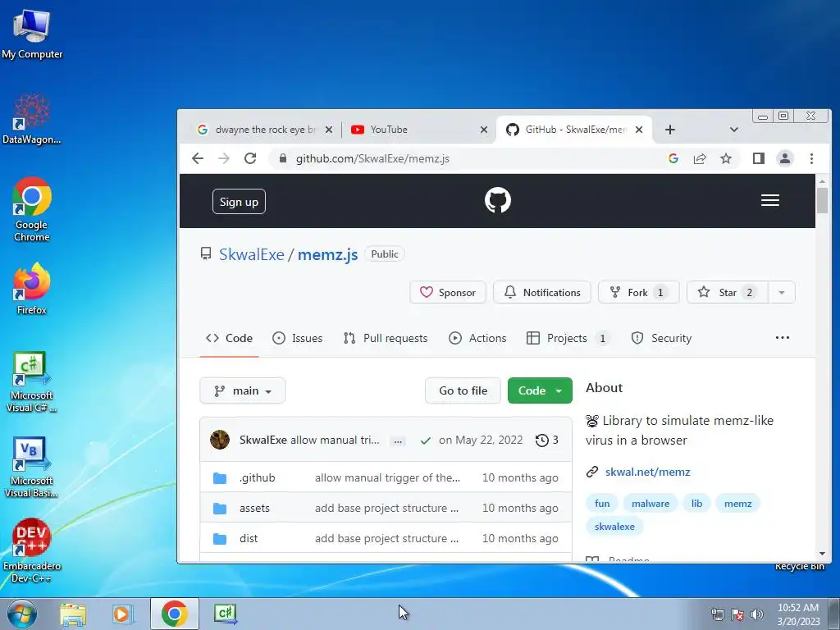Viewport: 840px width, 630px height.
Task: Click the malware topic tag
Action: [x=651, y=504]
